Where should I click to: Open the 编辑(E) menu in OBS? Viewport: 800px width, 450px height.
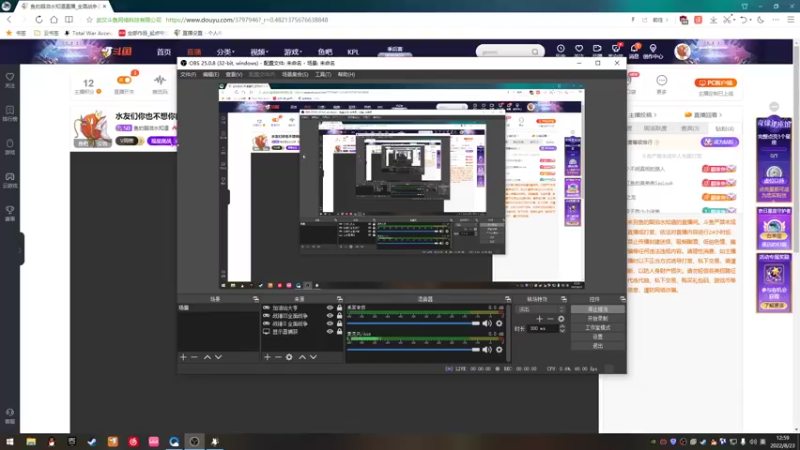pyautogui.click(x=211, y=74)
